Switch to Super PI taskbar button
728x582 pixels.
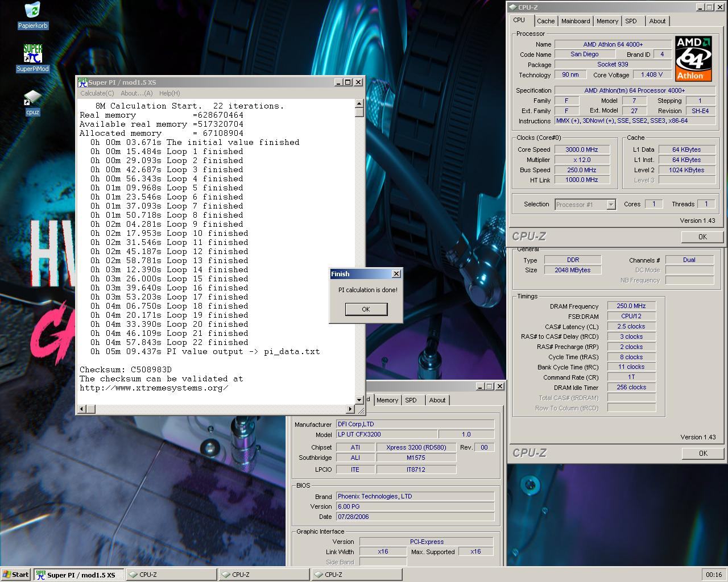pyautogui.click(x=78, y=575)
